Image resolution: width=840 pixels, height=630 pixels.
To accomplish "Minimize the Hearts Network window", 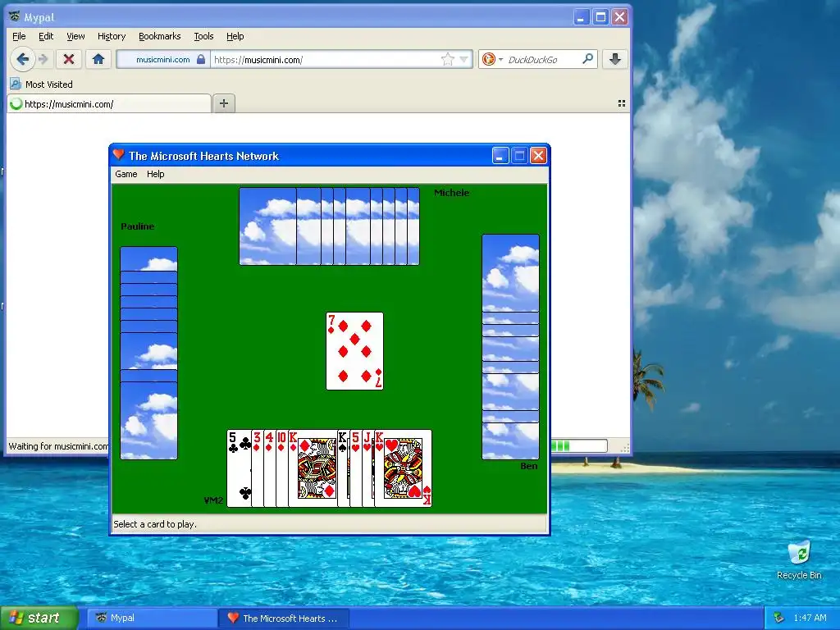I will (x=500, y=156).
